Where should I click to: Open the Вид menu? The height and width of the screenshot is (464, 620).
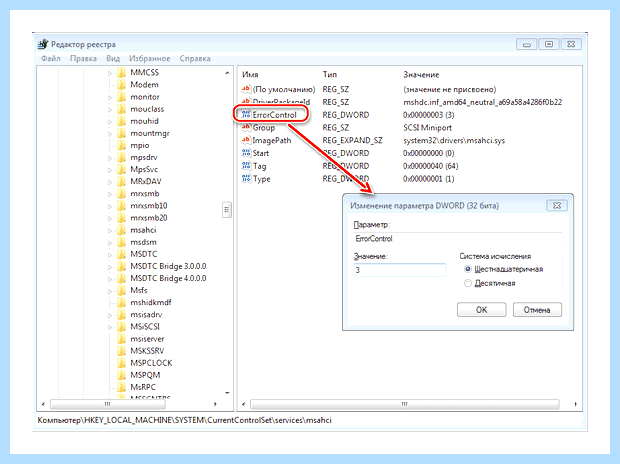pyautogui.click(x=113, y=59)
